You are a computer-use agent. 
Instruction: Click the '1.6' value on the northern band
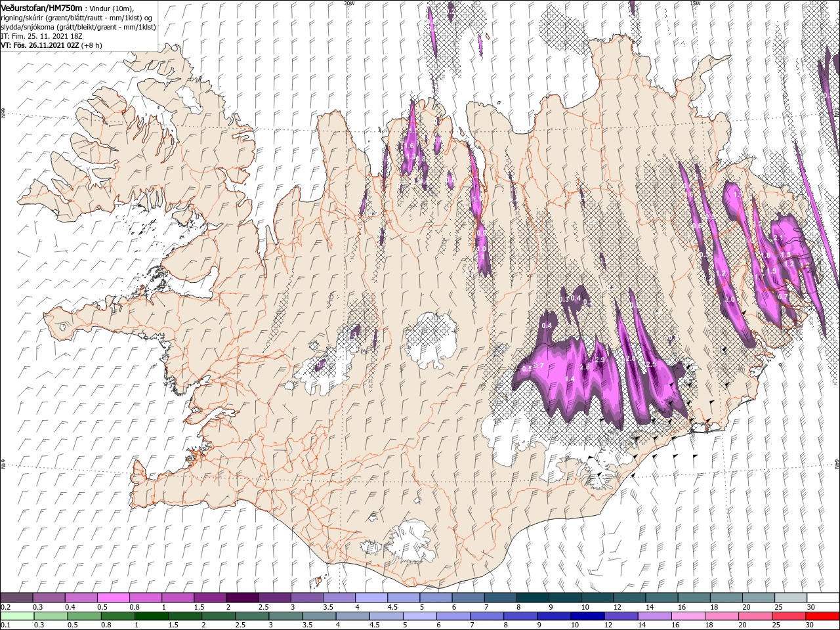[409, 146]
